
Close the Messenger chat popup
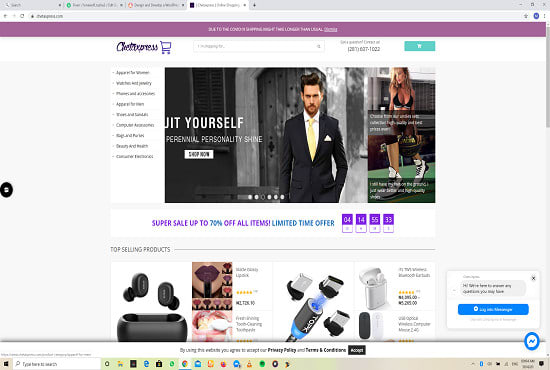coord(533,278)
